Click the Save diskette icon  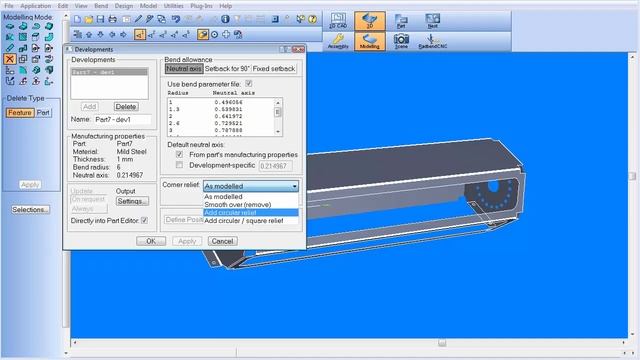pos(100,19)
